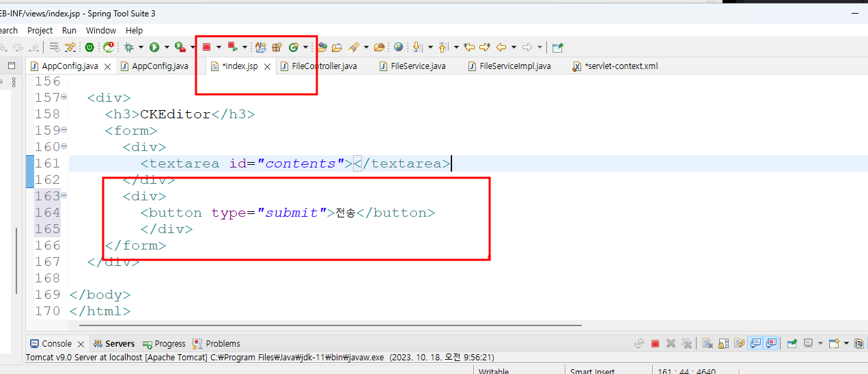868x374 pixels.
Task: Switch to the Servers tab
Action: pyautogui.click(x=115, y=343)
